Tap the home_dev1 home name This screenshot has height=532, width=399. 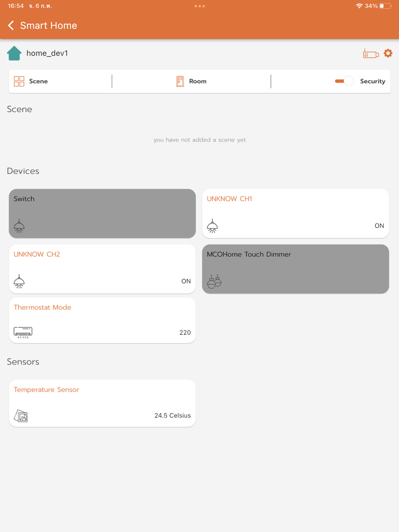click(x=47, y=53)
